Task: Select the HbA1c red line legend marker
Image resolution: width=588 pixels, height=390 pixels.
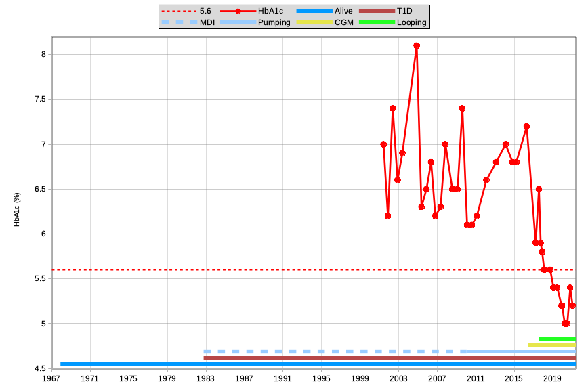Action: pyautogui.click(x=238, y=12)
